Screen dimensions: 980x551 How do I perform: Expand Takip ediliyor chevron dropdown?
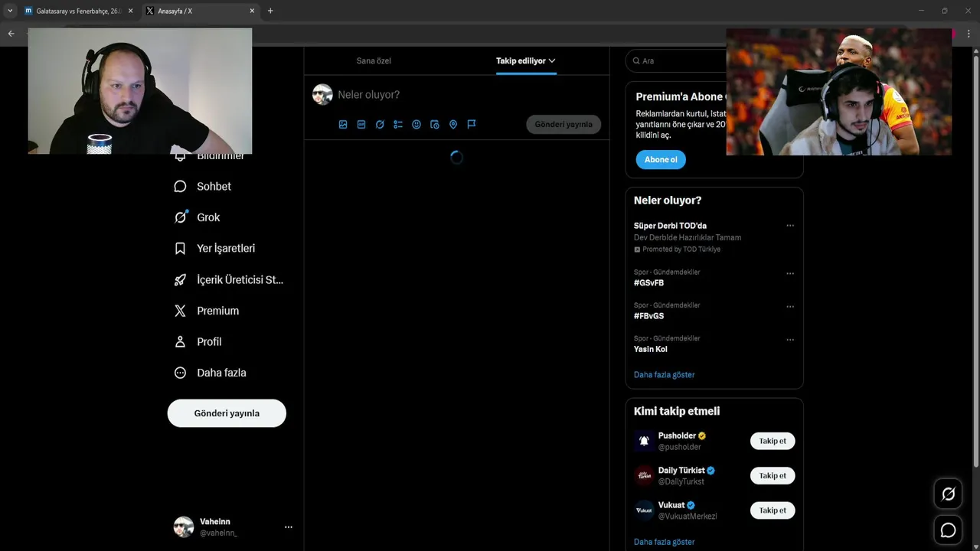(552, 60)
